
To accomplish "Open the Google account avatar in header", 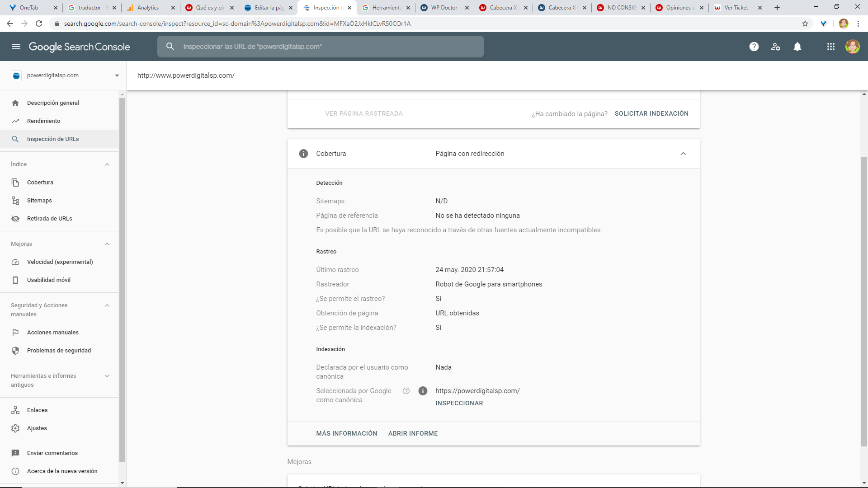I will click(852, 47).
